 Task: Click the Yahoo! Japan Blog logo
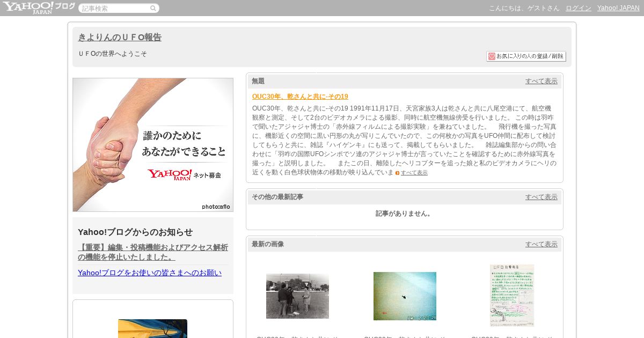tap(39, 8)
